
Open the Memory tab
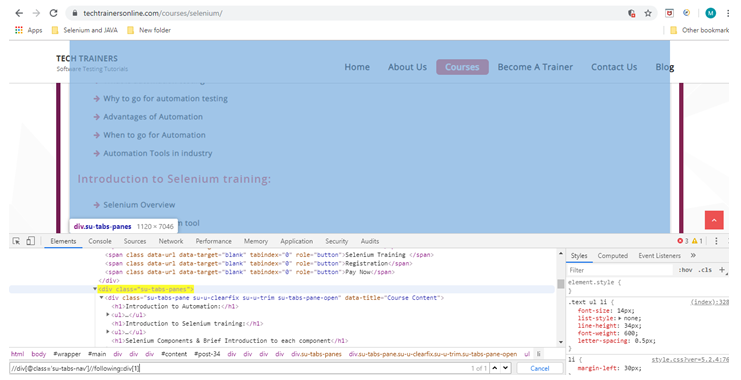[256, 241]
